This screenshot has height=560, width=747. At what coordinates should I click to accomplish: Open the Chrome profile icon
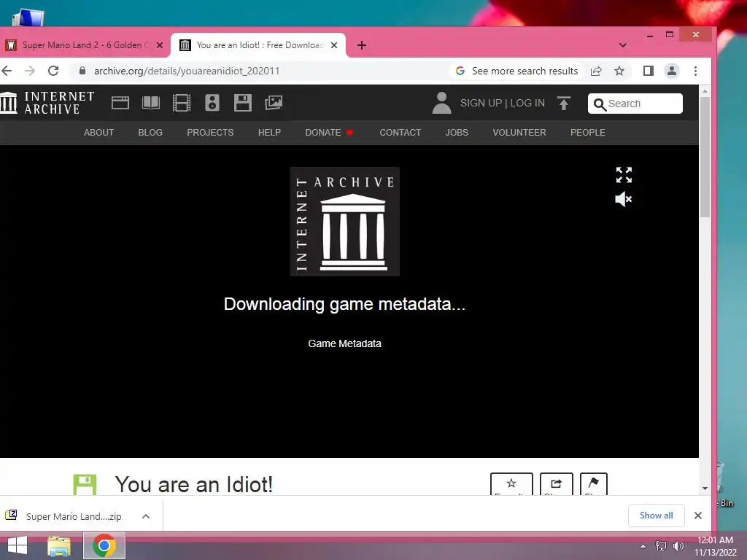coord(672,71)
